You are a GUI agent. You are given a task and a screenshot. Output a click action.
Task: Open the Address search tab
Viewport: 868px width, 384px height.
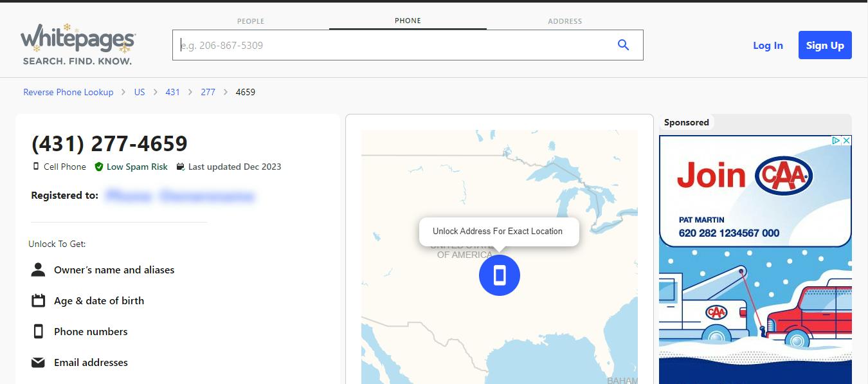(565, 21)
